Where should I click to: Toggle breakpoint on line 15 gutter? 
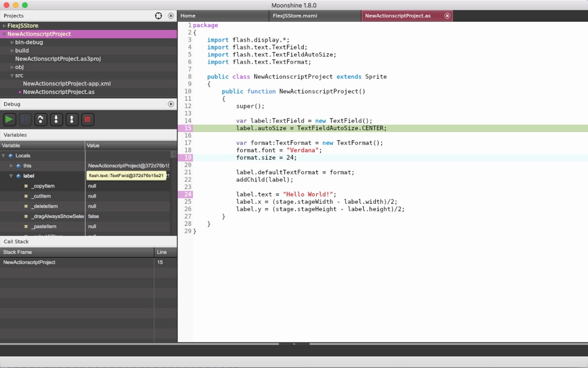click(x=186, y=128)
